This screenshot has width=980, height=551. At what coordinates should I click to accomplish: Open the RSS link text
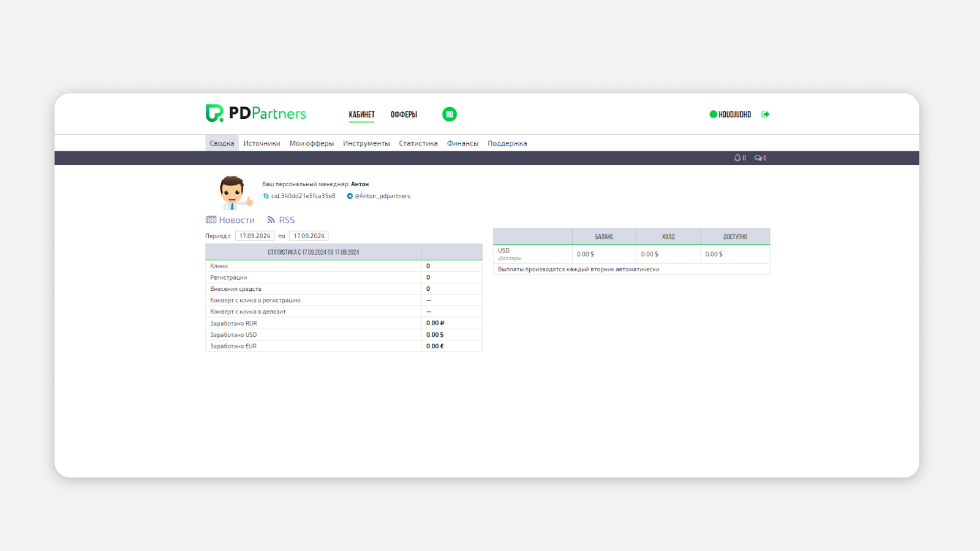(287, 220)
